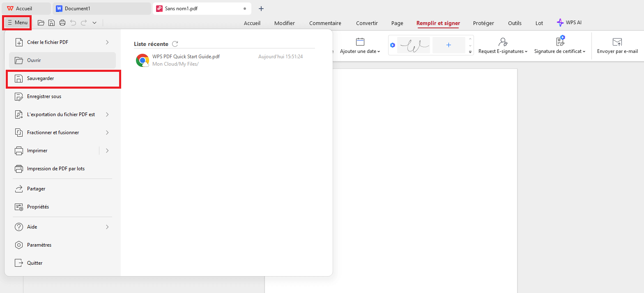Image resolution: width=644 pixels, height=293 pixels.
Task: Select the Remplir et signer ribbon tab
Action: (438, 23)
